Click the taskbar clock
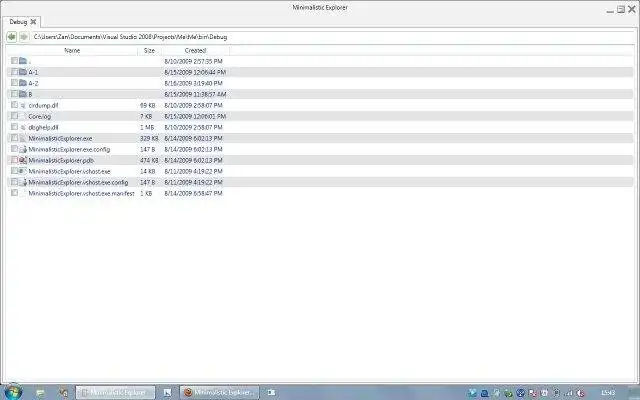Viewport: 640px width, 400px height. (x=608, y=393)
